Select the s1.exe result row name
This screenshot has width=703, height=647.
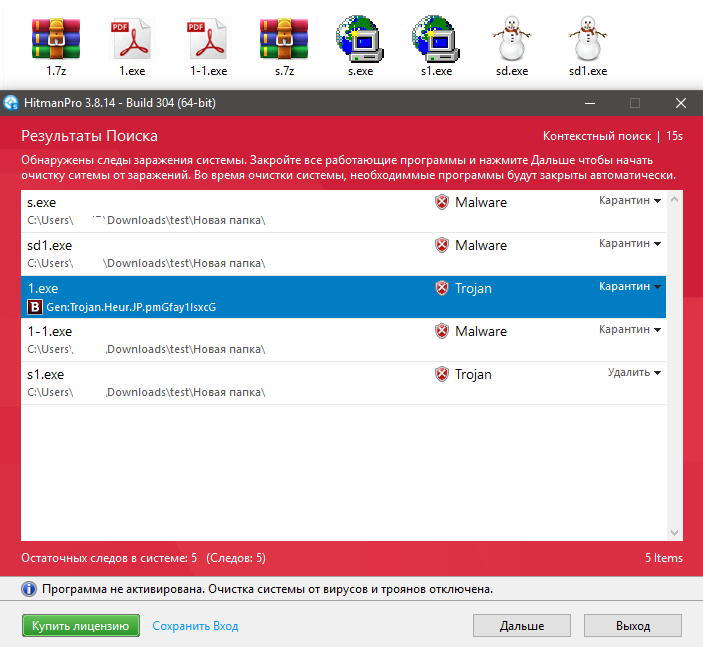(45, 374)
